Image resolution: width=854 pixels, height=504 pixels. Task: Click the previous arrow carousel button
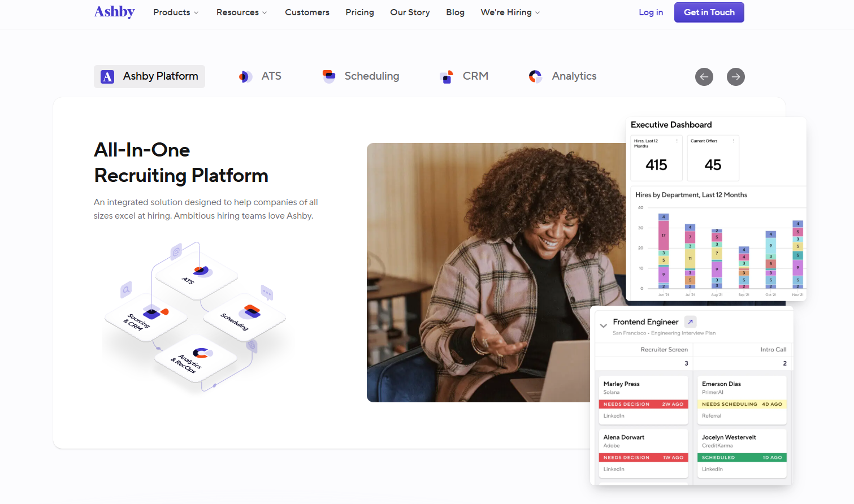pos(704,77)
